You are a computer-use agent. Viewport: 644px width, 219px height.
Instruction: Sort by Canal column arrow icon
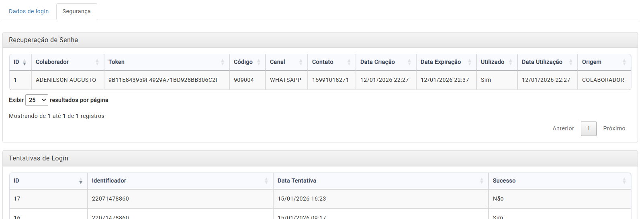(x=301, y=62)
